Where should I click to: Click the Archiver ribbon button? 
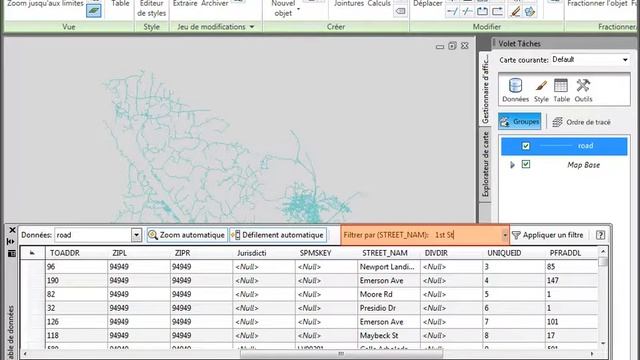(215, 4)
